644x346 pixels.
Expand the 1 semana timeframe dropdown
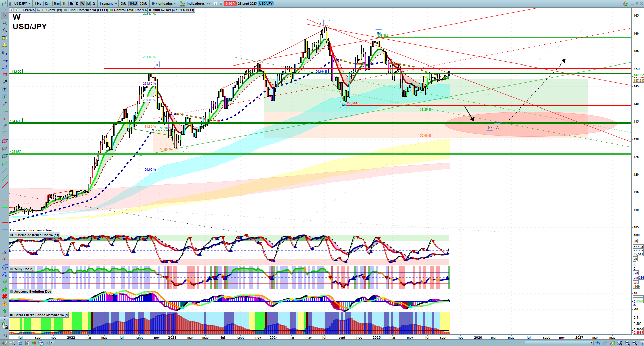[108, 4]
